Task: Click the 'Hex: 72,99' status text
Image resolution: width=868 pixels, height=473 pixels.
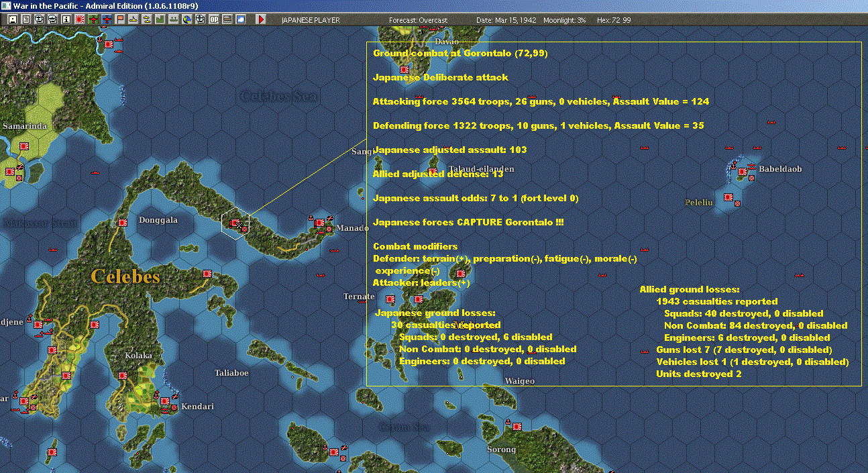Action: (613, 20)
